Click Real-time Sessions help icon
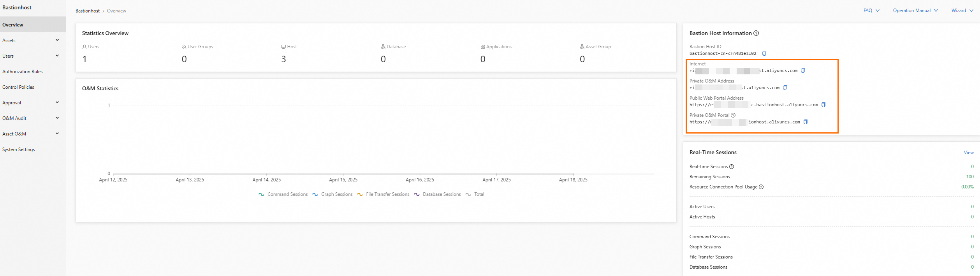This screenshot has height=276, width=980. click(x=732, y=167)
